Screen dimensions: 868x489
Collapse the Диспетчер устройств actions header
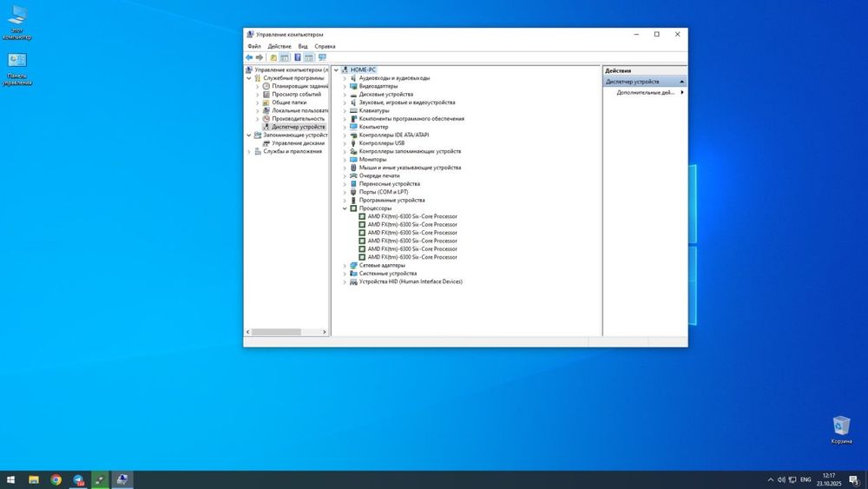645,82
